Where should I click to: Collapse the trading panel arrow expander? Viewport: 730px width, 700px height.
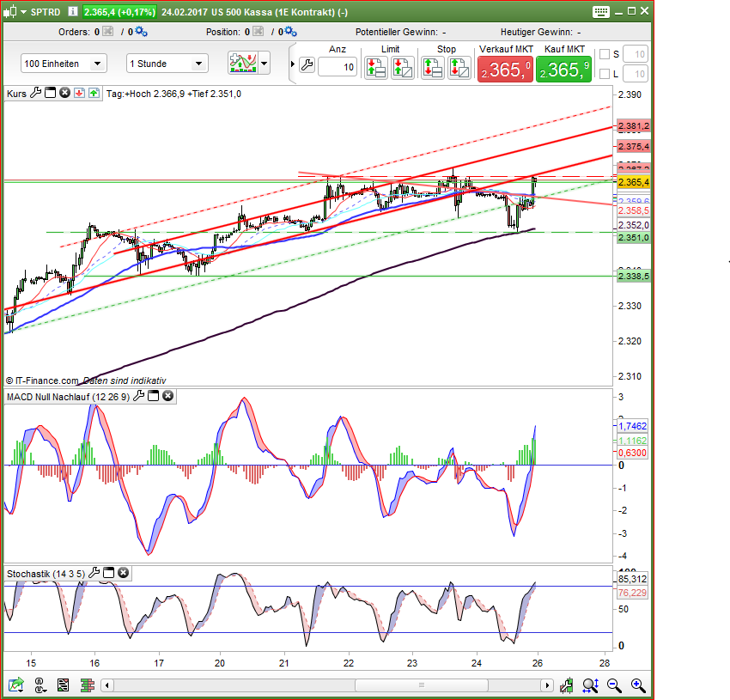pyautogui.click(x=292, y=64)
